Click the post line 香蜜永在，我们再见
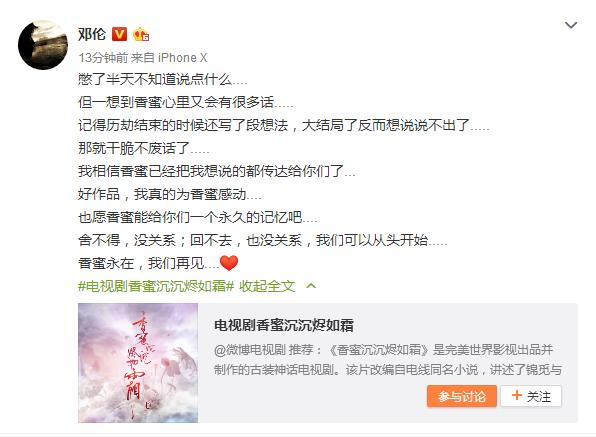Screen dimensions: 596x437 (x=148, y=263)
